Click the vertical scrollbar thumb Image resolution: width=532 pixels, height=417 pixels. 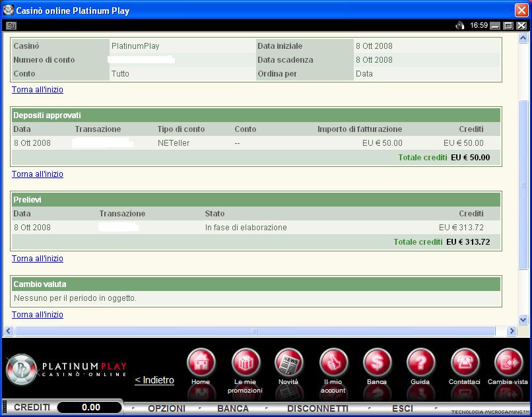click(523, 185)
